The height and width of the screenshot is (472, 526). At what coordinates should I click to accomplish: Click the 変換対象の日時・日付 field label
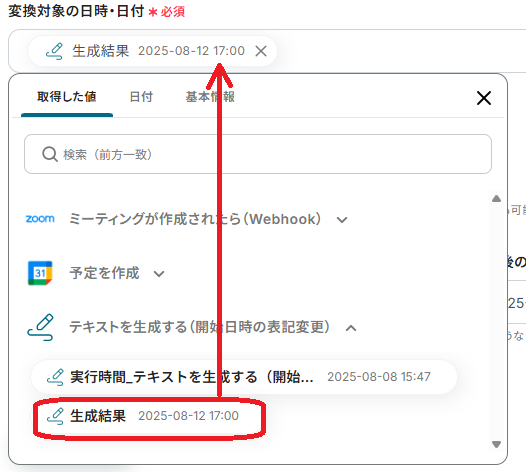76,11
